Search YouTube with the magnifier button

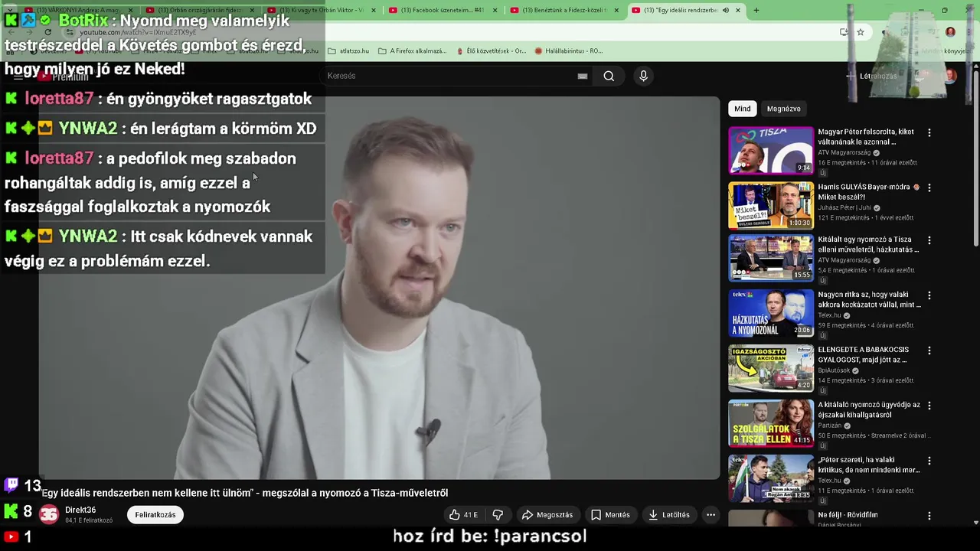(609, 76)
